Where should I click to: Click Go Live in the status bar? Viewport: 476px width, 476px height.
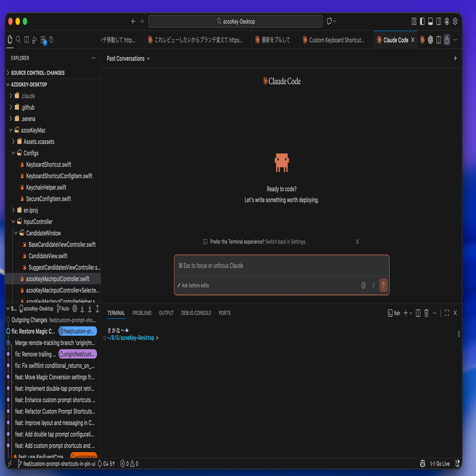tap(440, 464)
